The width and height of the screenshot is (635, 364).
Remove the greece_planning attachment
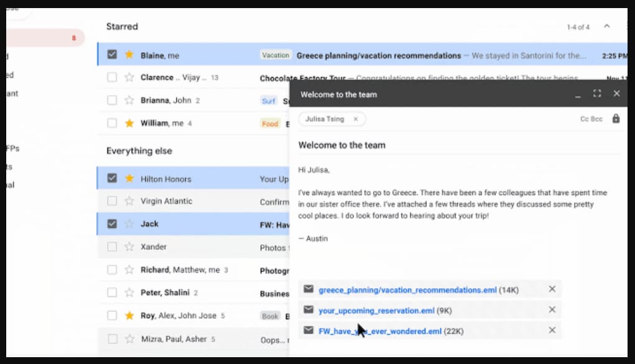(x=552, y=289)
